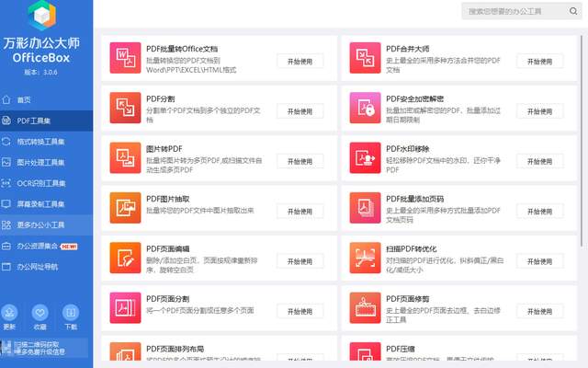588x368 pixels.
Task: Click the 图片转PDF tool icon
Action: point(125,157)
